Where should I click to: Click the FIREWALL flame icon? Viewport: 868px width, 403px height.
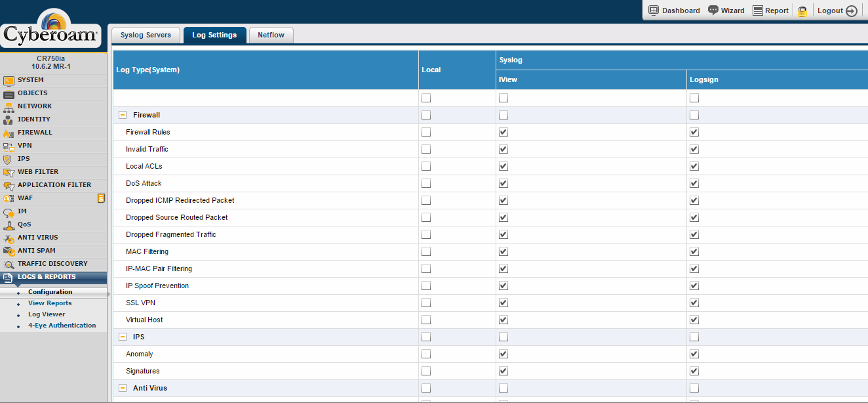tap(9, 133)
